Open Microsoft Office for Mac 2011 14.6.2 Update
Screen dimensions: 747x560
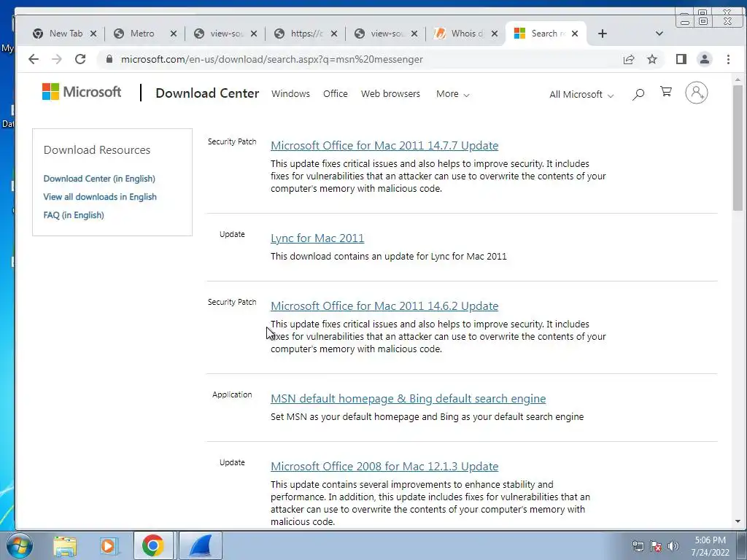coord(384,306)
